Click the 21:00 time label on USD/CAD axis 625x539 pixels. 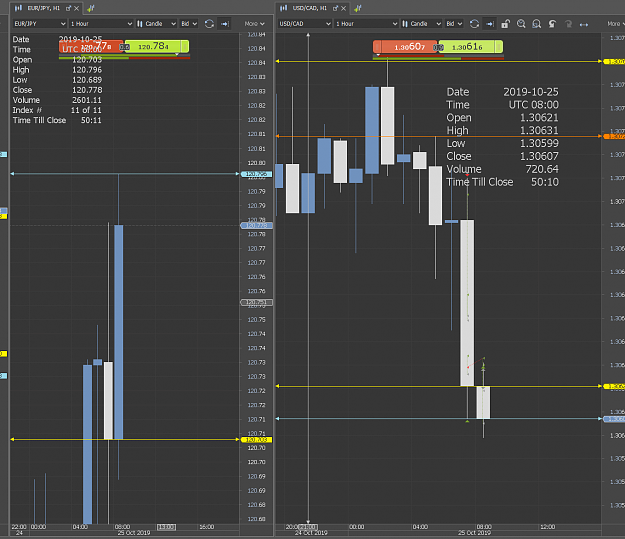(308, 527)
